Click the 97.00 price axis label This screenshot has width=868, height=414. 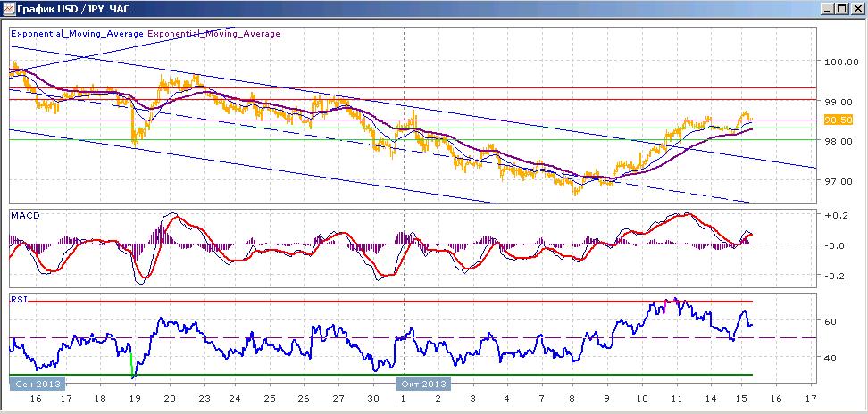coord(838,181)
